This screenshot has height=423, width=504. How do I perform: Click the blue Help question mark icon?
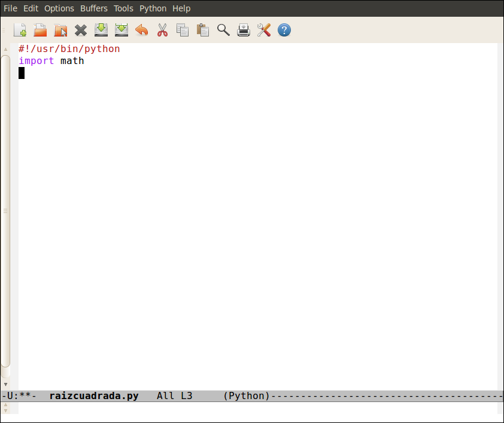point(284,30)
